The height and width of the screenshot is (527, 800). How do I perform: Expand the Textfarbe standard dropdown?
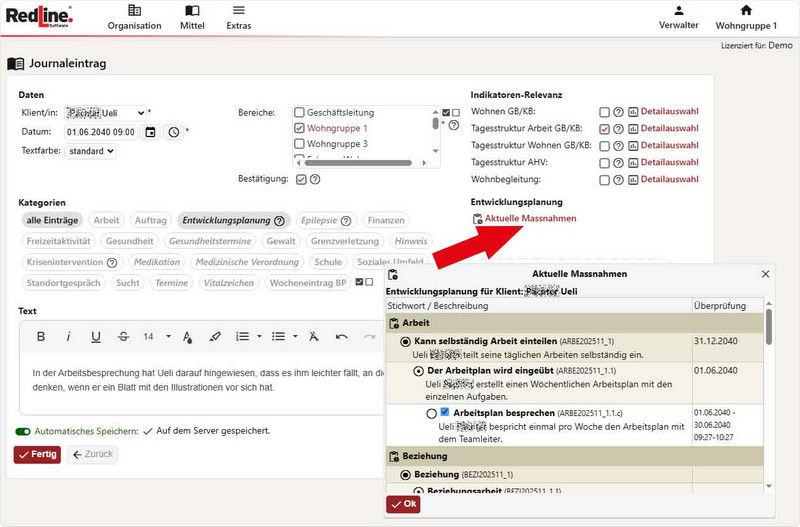point(91,151)
